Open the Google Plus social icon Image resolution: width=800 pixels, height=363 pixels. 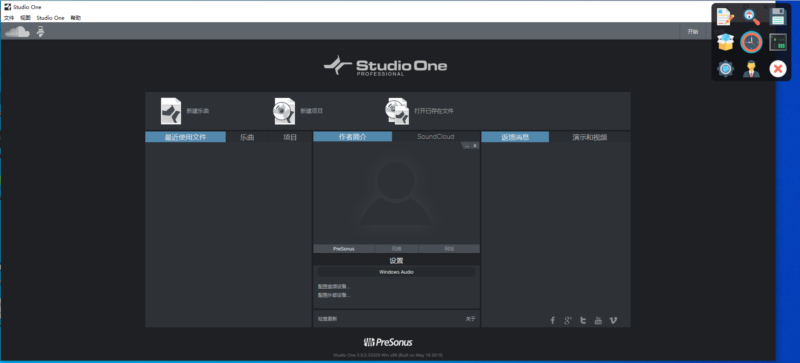pyautogui.click(x=568, y=321)
